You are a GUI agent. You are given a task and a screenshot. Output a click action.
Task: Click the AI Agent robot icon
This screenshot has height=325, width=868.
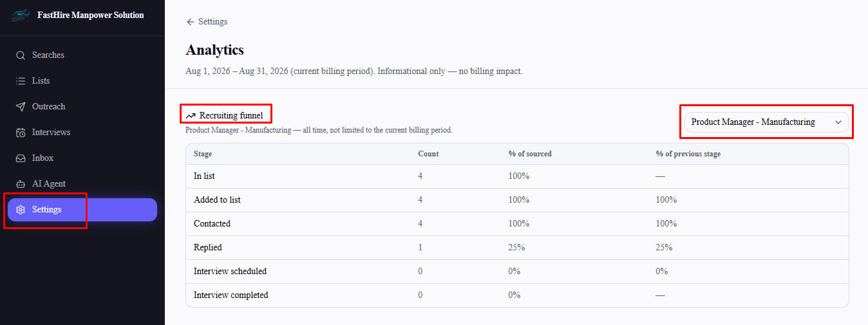(21, 184)
